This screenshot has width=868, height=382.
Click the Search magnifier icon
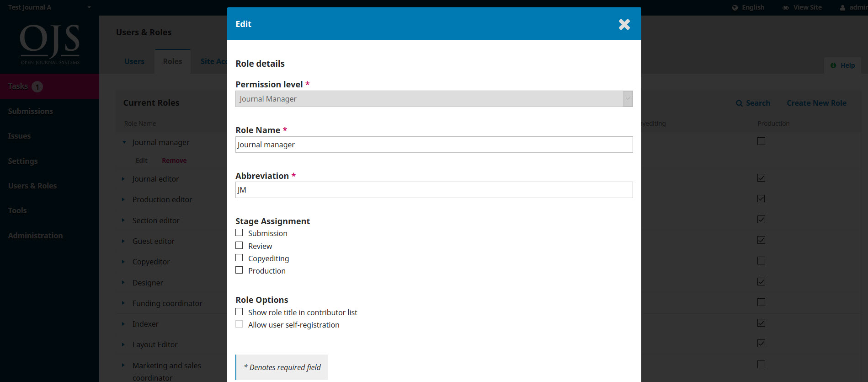click(x=739, y=103)
